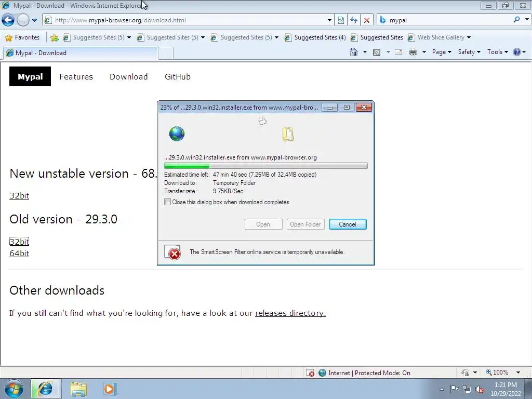Click the download progress bar
Viewport: 532px width, 399px height.
coord(265,166)
